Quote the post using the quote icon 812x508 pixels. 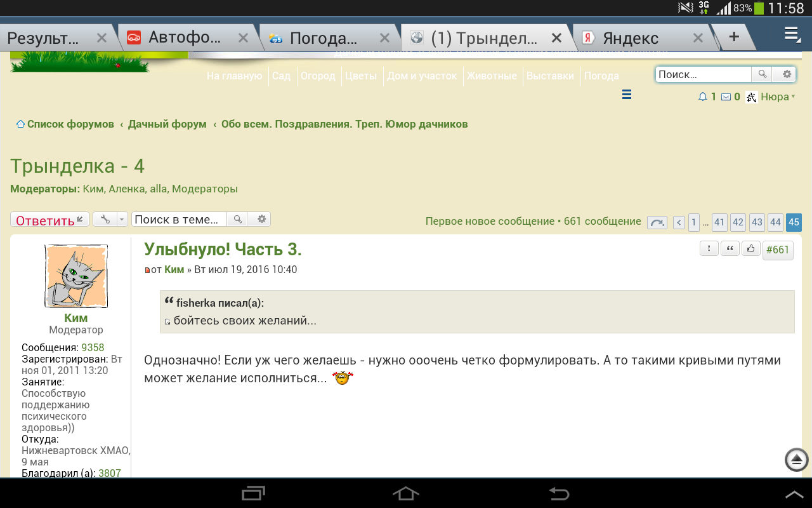pyautogui.click(x=730, y=249)
